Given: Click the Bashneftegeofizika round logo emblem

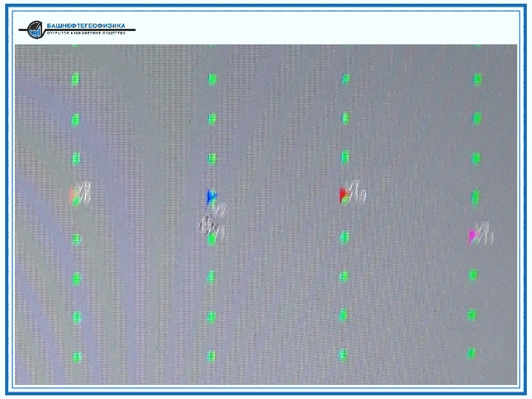Looking at the screenshot, I should coord(35,30).
